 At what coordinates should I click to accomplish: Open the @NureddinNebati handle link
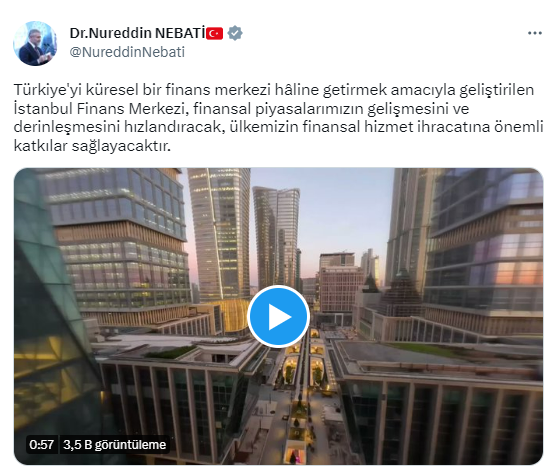point(127,52)
